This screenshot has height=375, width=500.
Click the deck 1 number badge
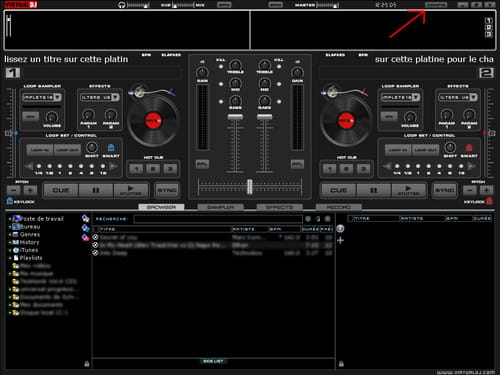pos(13,73)
